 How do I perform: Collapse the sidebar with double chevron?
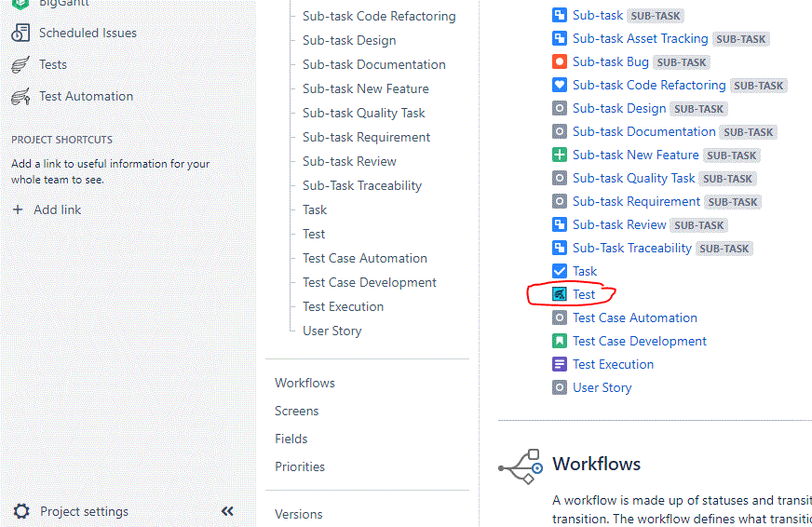tap(227, 511)
